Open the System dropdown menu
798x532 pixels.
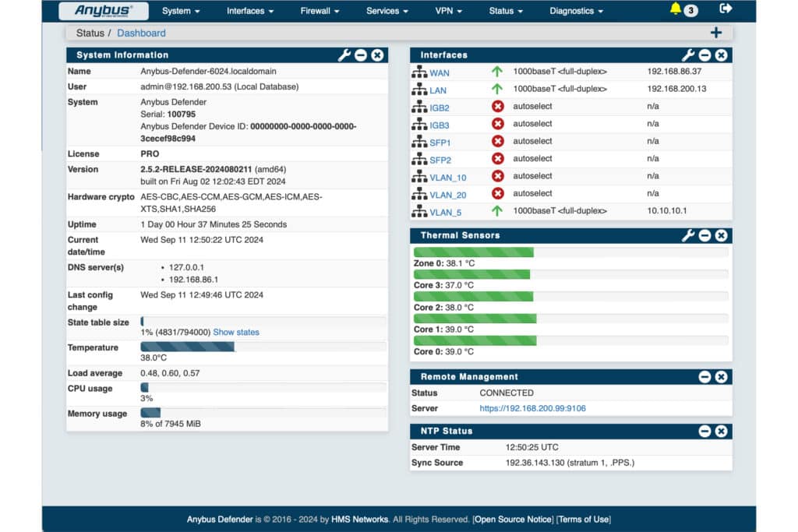[181, 11]
